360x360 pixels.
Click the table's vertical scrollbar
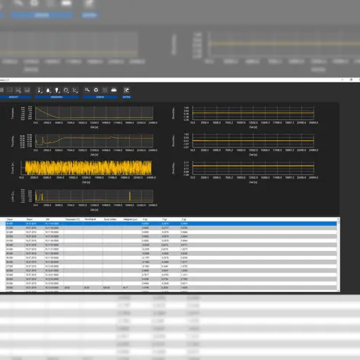[339, 255]
